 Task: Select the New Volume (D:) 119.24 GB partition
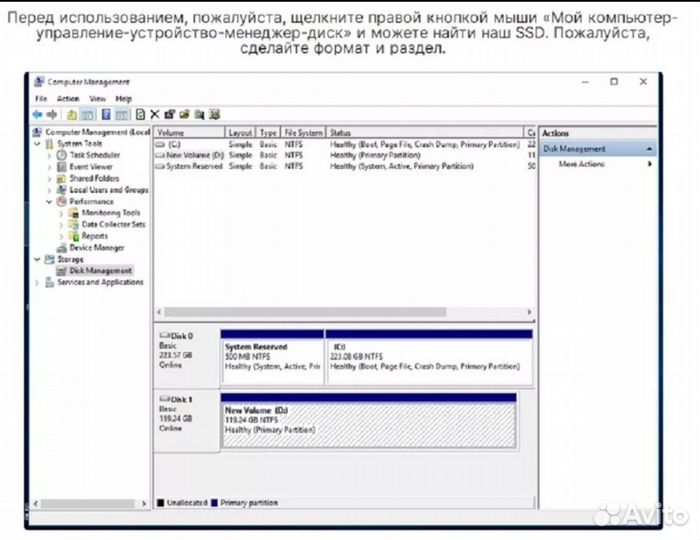(x=369, y=421)
